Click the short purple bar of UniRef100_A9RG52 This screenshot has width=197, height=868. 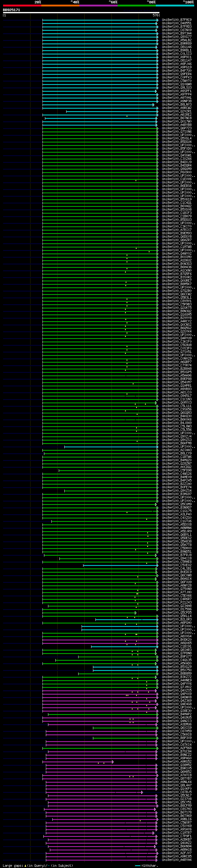point(78,762)
